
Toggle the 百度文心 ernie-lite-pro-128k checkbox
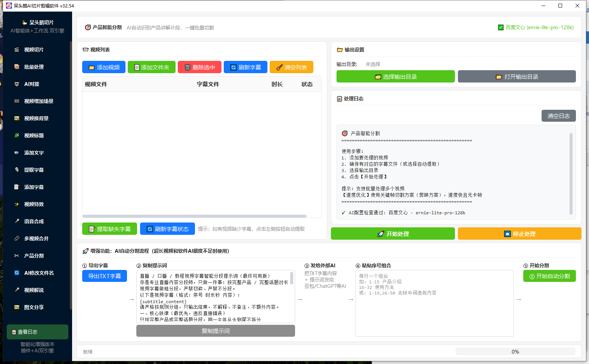click(x=501, y=27)
